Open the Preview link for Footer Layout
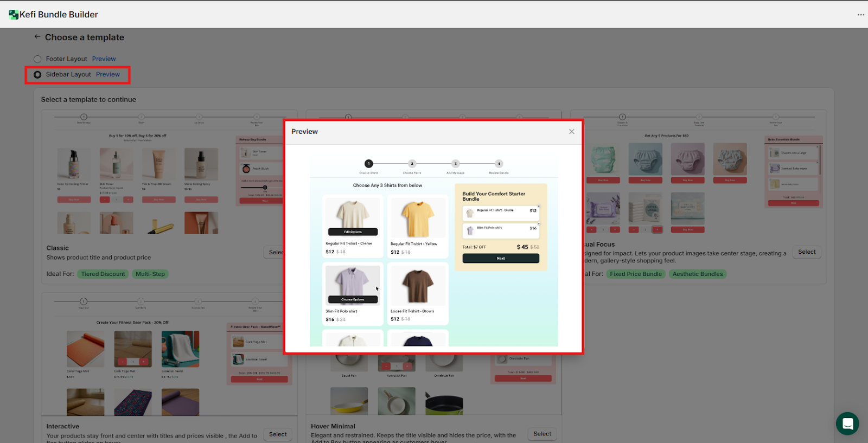Screen dimensions: 868x443 point(104,59)
